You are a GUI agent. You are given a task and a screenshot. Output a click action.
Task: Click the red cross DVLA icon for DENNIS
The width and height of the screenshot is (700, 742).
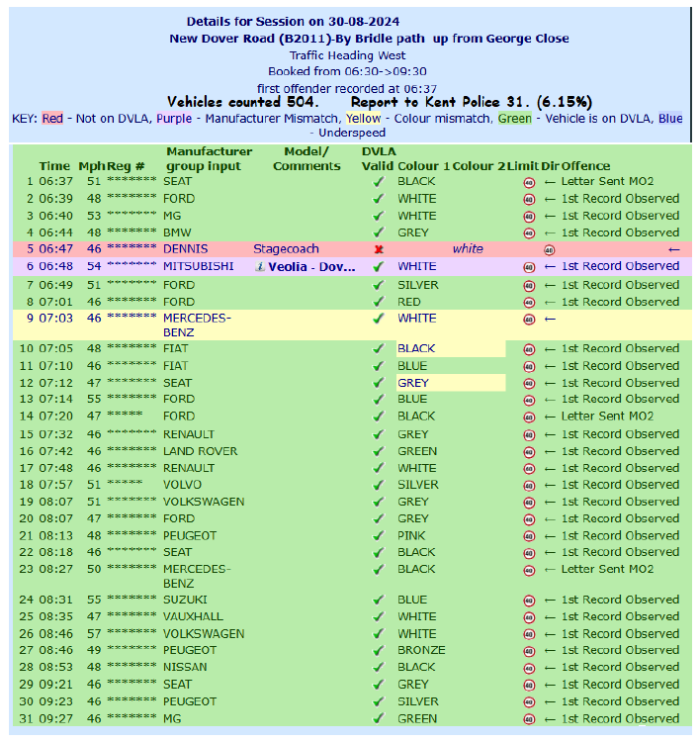(379, 249)
